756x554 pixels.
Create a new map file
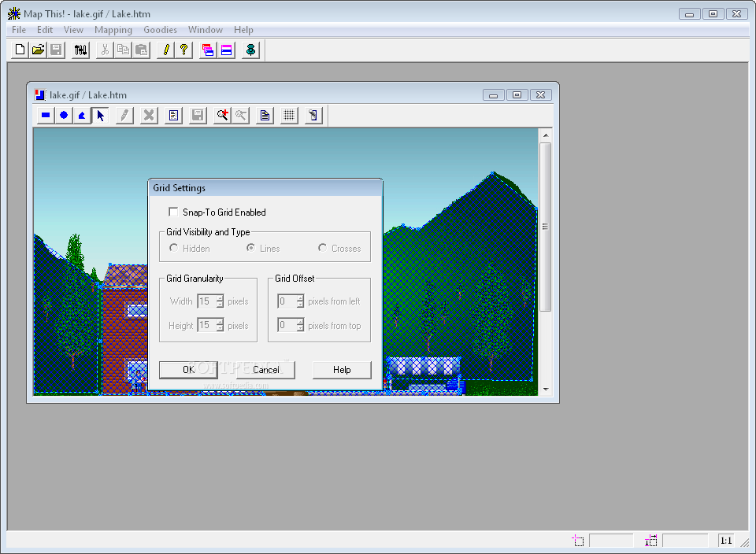pyautogui.click(x=20, y=50)
